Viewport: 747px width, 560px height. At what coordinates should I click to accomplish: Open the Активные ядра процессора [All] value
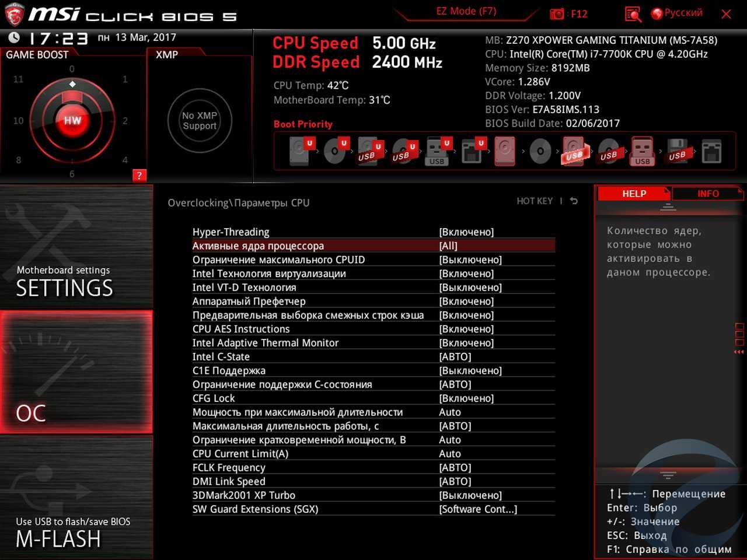[448, 246]
